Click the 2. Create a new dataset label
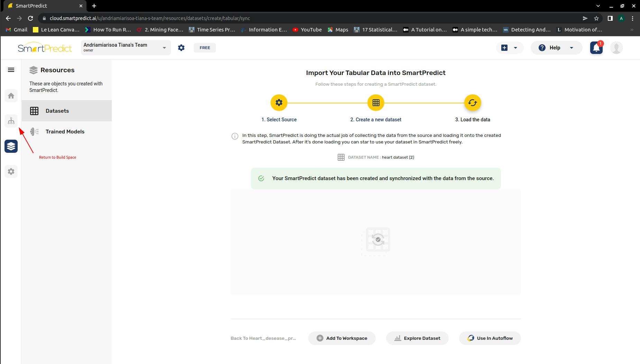 pyautogui.click(x=376, y=120)
